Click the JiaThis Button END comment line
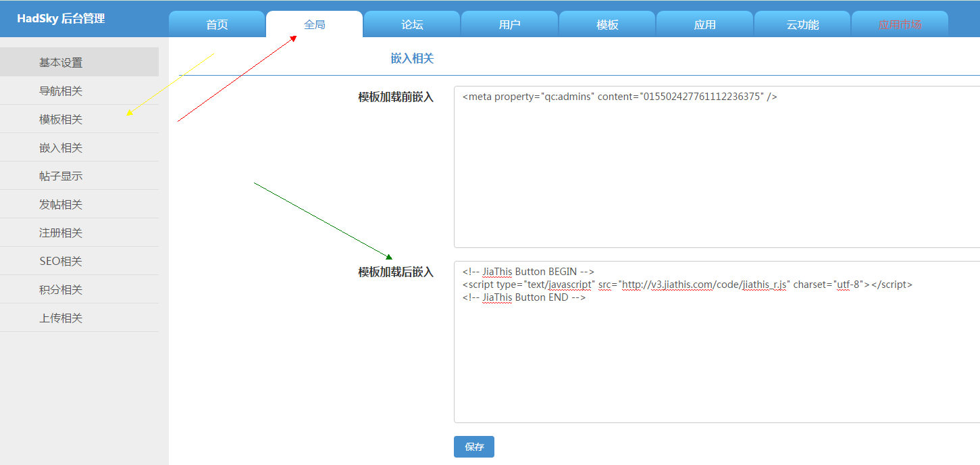 tap(524, 297)
